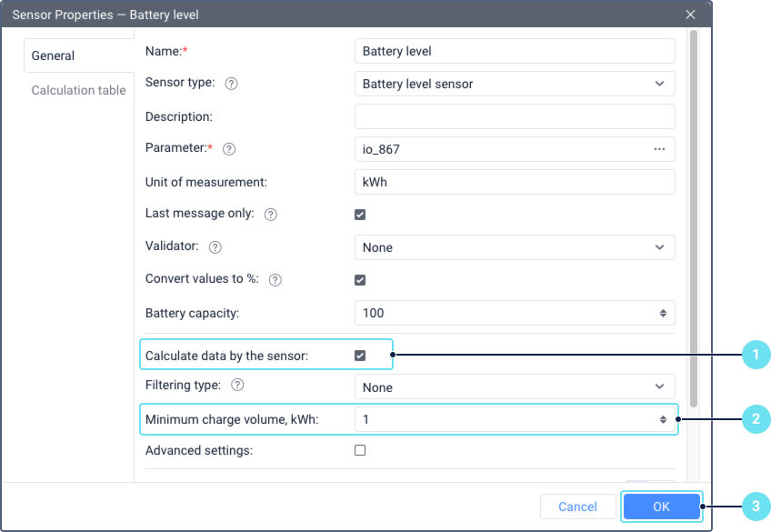
Task: Click the Cancel button
Action: 577,507
